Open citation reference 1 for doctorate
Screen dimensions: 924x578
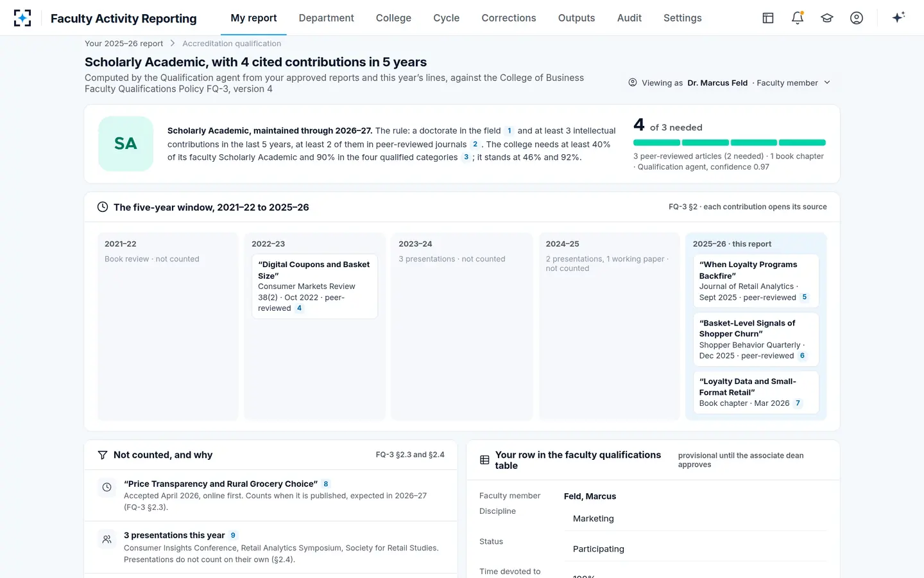click(509, 130)
